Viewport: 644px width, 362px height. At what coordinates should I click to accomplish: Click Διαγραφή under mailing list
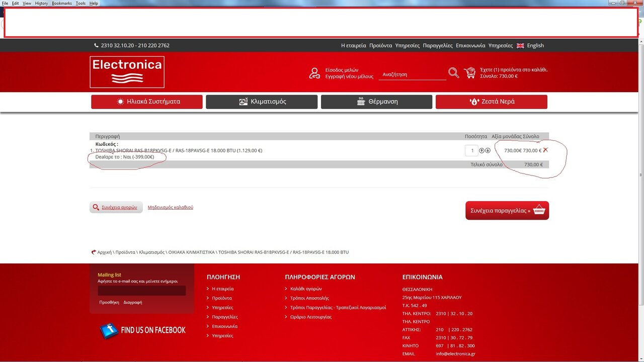(133, 302)
